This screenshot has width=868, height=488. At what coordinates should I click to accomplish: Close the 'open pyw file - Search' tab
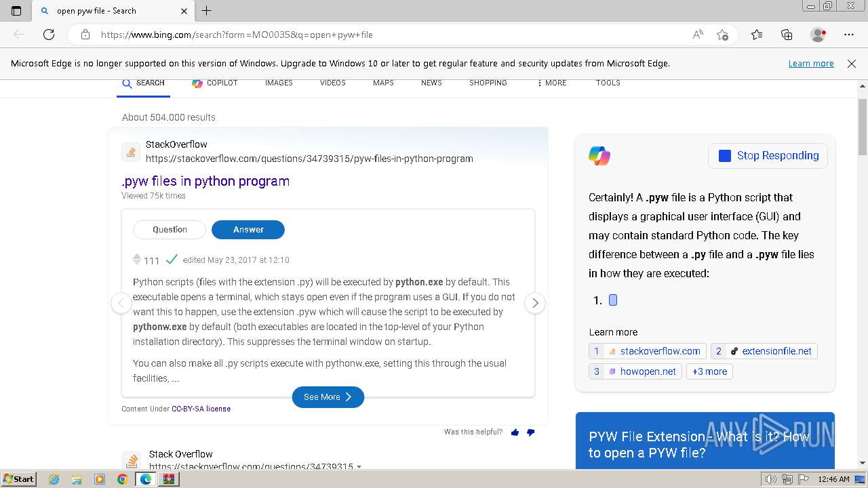coord(184,11)
